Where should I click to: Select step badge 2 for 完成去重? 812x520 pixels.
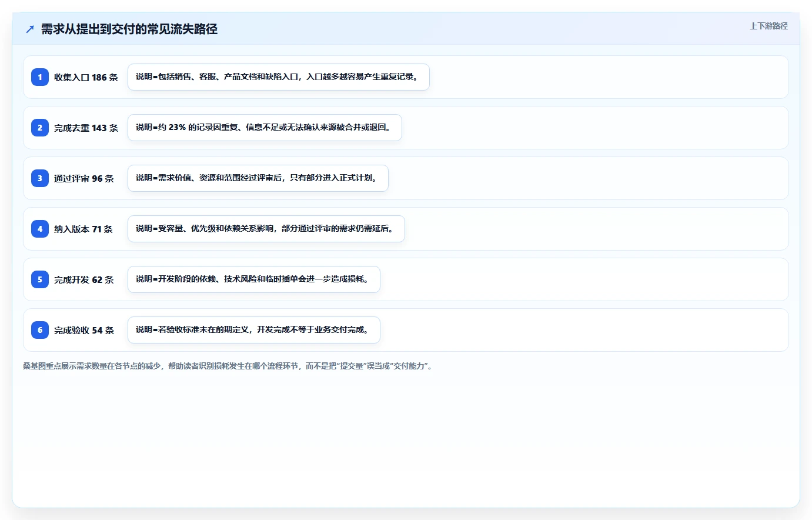(40, 128)
